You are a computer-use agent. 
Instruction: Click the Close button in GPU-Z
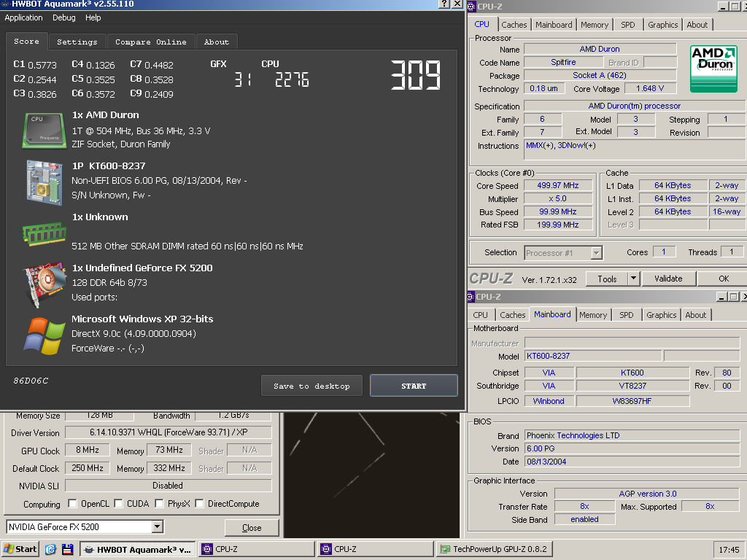coord(252,528)
